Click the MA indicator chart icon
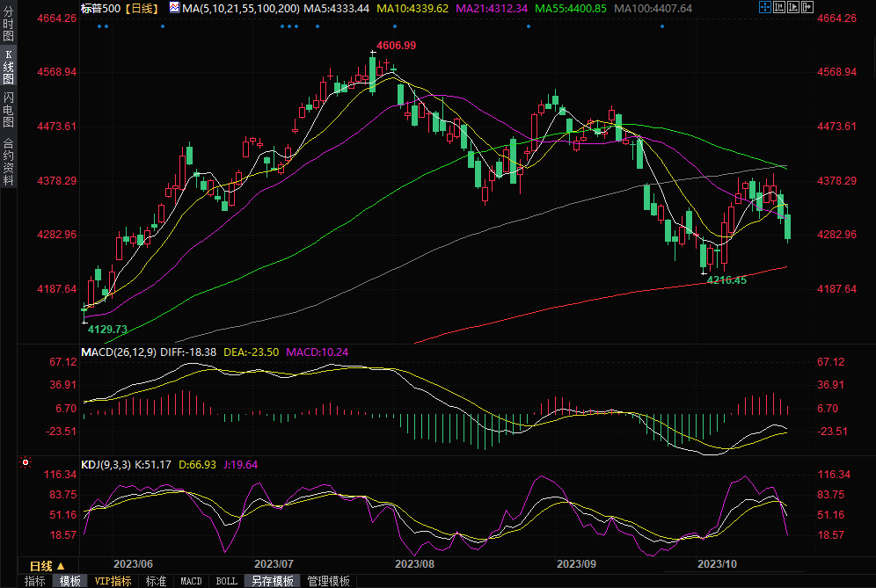The image size is (876, 588). [x=174, y=8]
